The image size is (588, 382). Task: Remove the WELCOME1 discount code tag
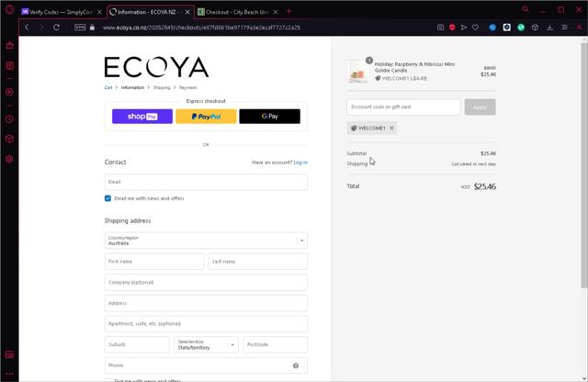[391, 129]
